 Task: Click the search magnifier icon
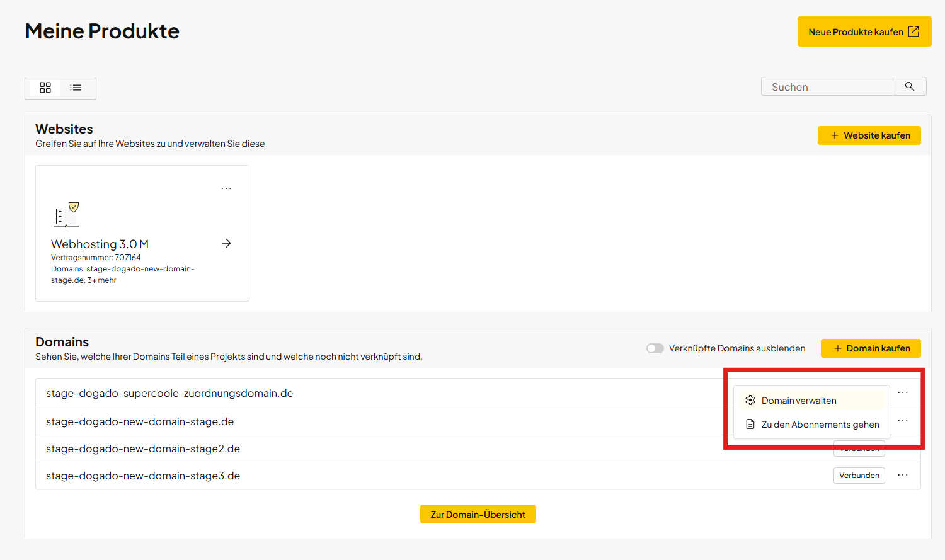909,86
